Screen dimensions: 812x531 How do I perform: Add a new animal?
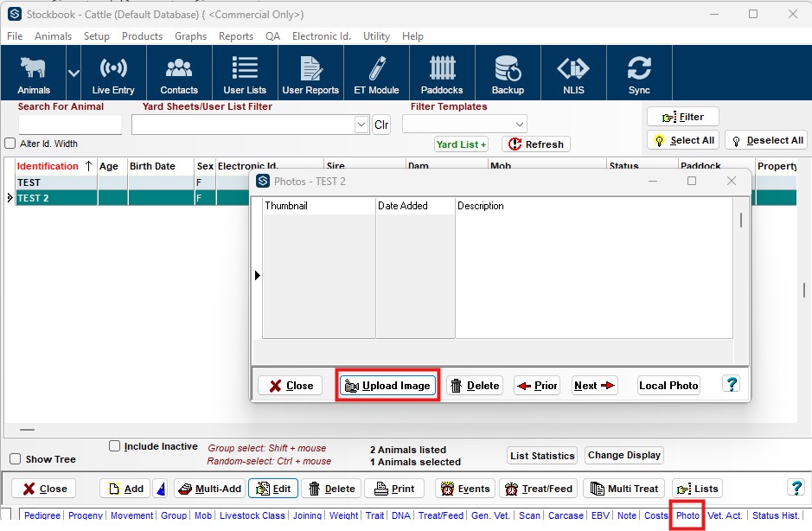coord(125,489)
